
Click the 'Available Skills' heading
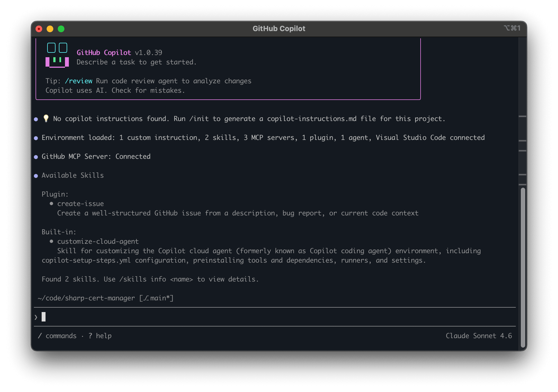point(73,175)
